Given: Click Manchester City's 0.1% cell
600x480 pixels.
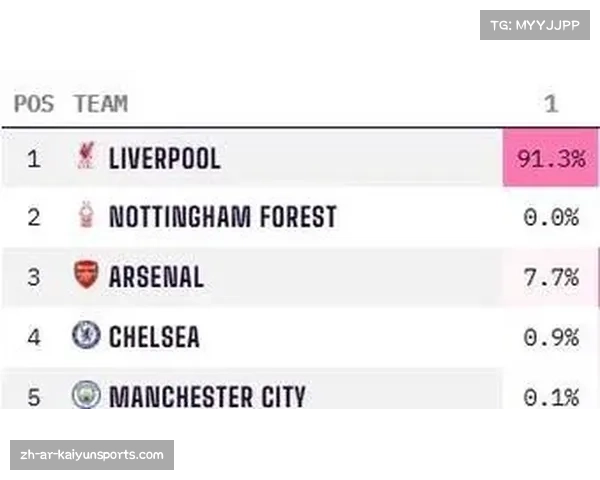Looking at the screenshot, I should [x=551, y=397].
